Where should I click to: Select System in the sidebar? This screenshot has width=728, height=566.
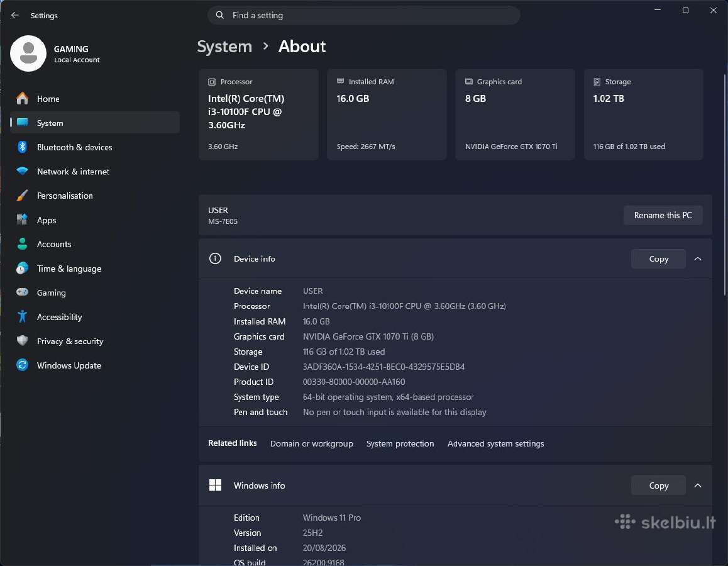(95, 123)
